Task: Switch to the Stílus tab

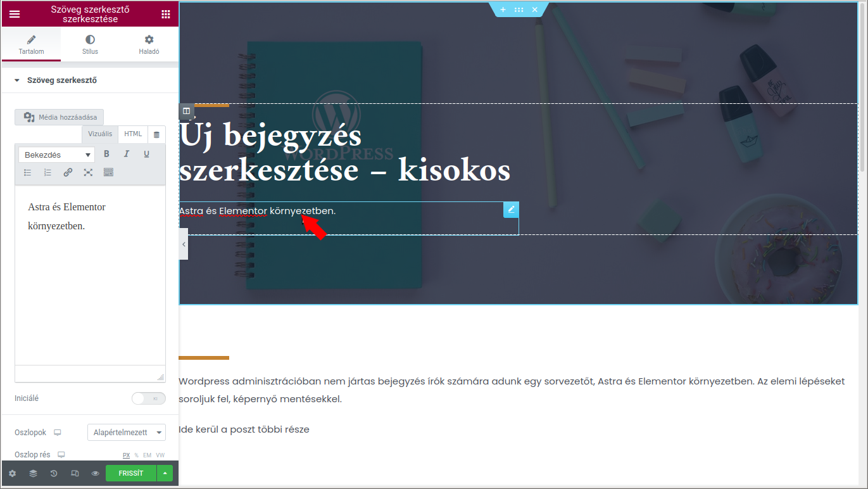Action: (x=91, y=44)
